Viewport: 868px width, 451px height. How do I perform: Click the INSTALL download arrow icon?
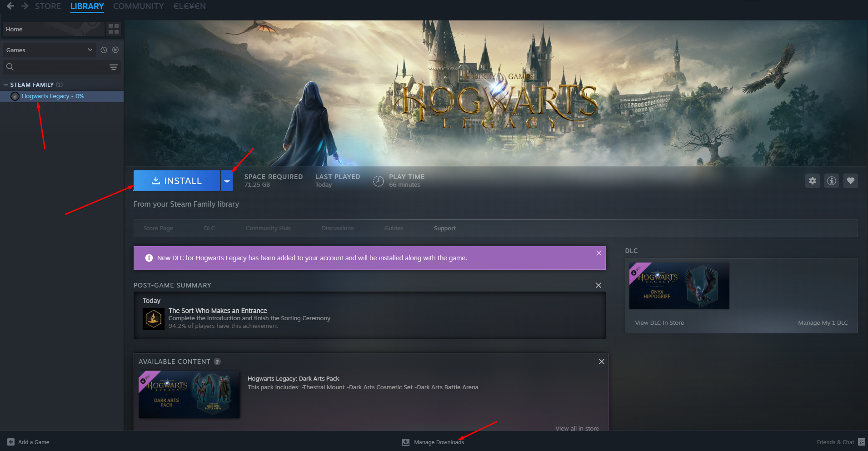155,180
